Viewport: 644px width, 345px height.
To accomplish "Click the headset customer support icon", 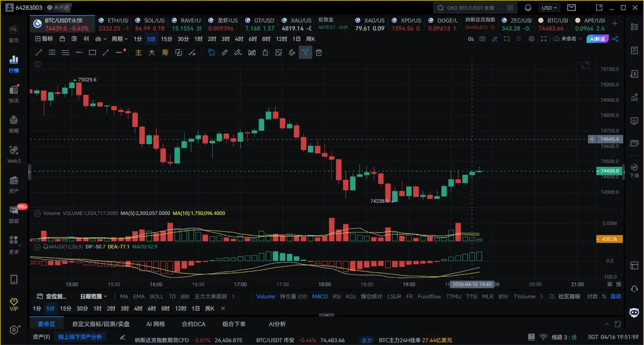I will [634, 289].
